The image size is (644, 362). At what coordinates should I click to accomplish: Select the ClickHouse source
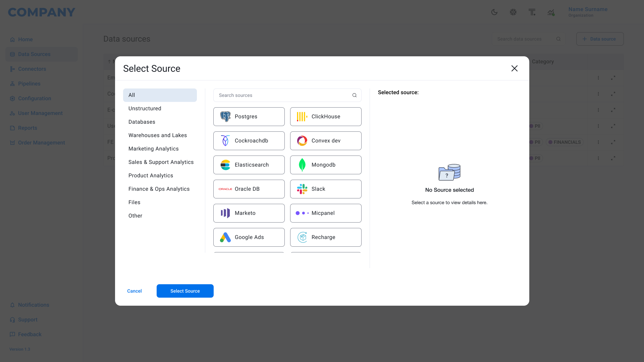325,116
